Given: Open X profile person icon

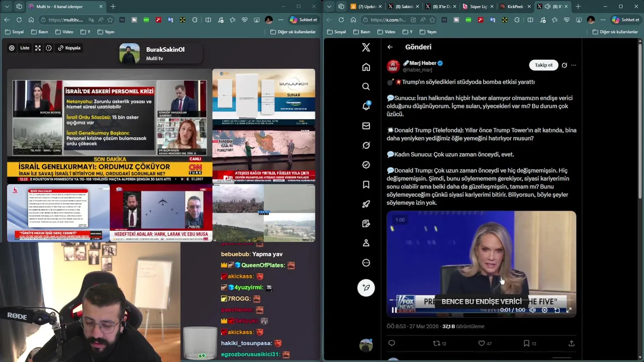Looking at the screenshot, I should coord(366,243).
